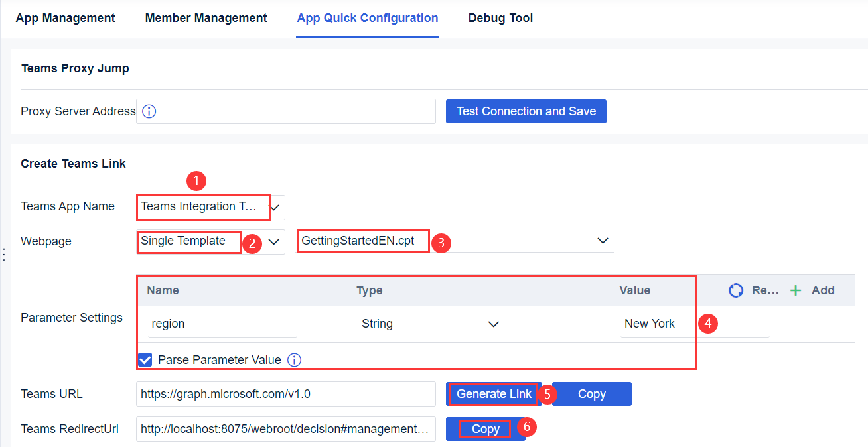Copy the Teams URL
This screenshot has height=447, width=868.
point(592,394)
